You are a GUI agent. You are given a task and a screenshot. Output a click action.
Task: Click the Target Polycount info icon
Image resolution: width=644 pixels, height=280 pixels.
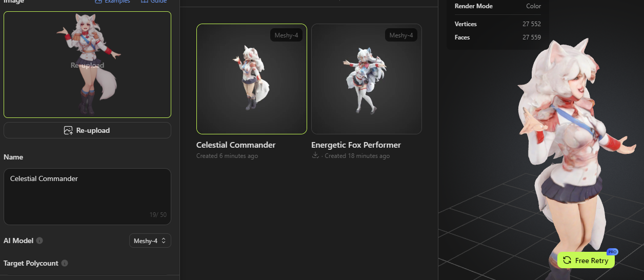click(65, 263)
